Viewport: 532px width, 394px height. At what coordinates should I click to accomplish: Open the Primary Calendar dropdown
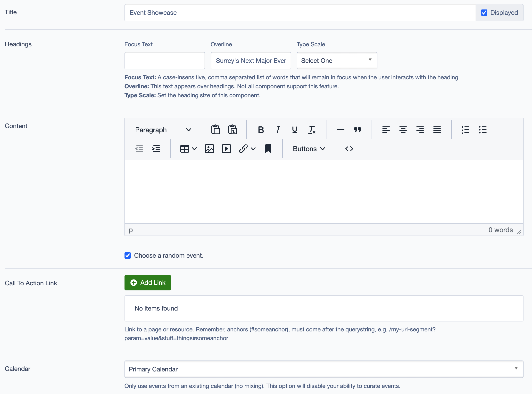click(324, 369)
